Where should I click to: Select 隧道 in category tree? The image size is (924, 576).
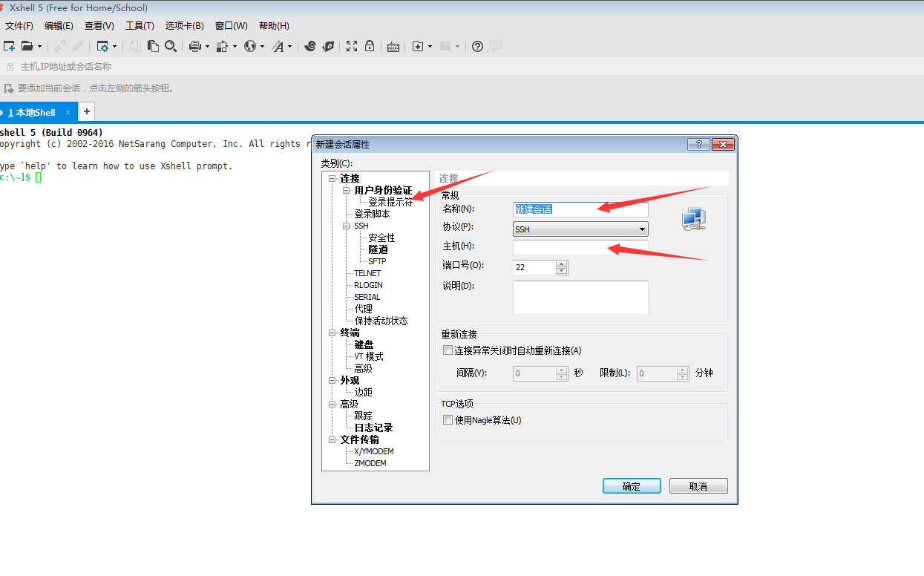[378, 249]
